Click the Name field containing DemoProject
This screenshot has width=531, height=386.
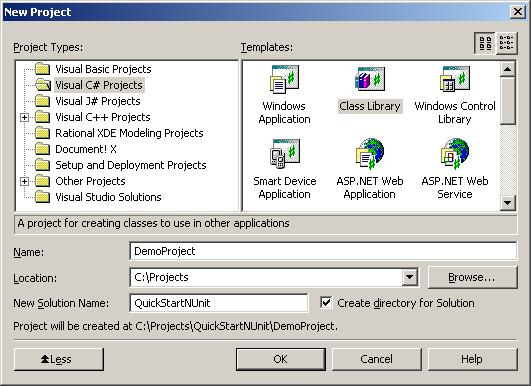click(323, 251)
